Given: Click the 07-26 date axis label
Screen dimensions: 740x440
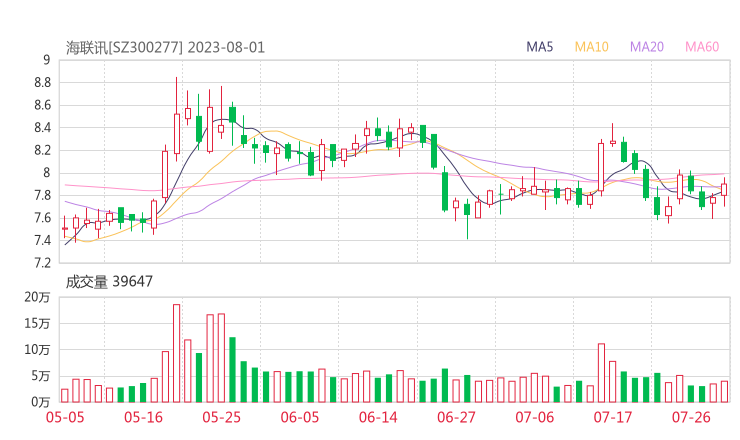Looking at the screenshot, I should click(x=691, y=417).
